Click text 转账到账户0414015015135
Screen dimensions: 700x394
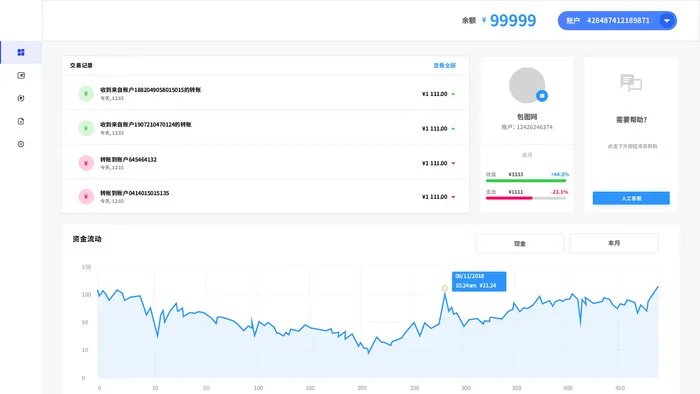point(134,193)
